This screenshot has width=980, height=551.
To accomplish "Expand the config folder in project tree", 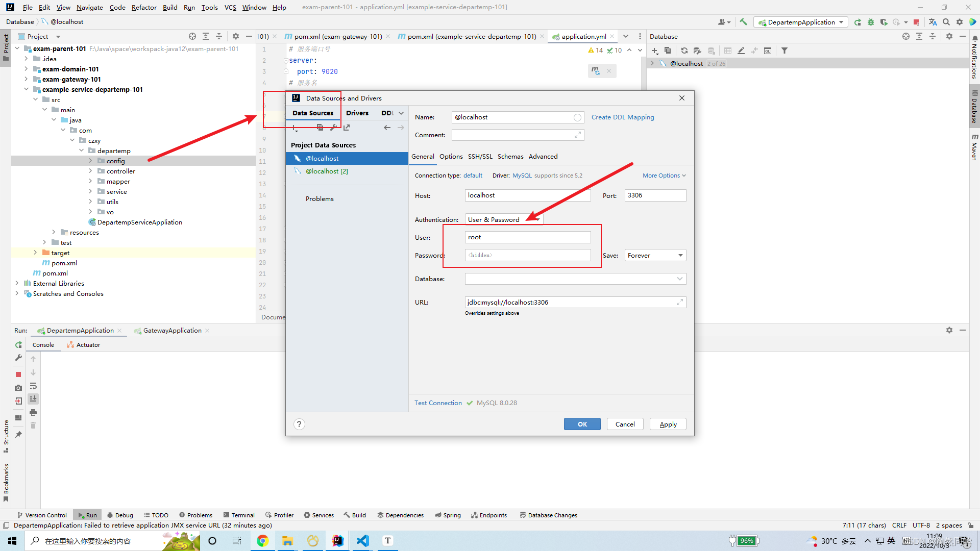I will (x=90, y=161).
